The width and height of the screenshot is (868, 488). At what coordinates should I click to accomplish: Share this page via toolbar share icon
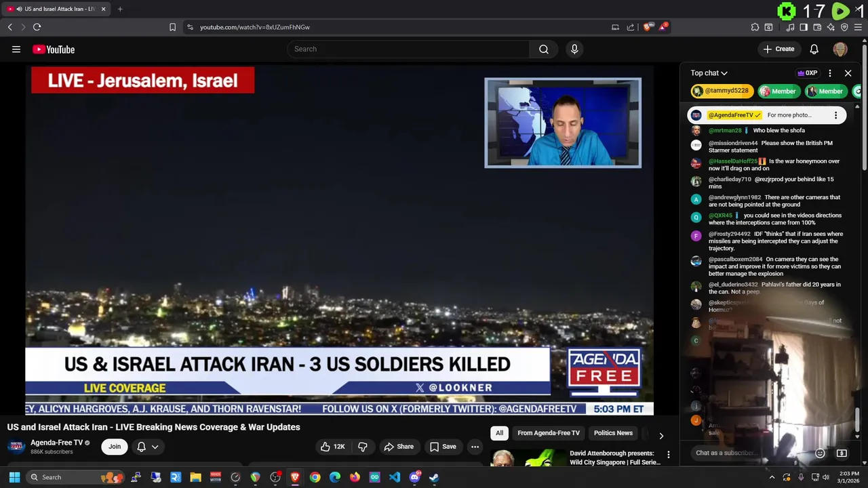click(631, 27)
